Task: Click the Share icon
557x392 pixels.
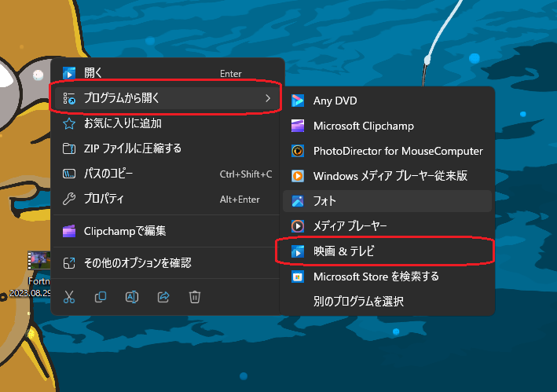Action: (163, 297)
